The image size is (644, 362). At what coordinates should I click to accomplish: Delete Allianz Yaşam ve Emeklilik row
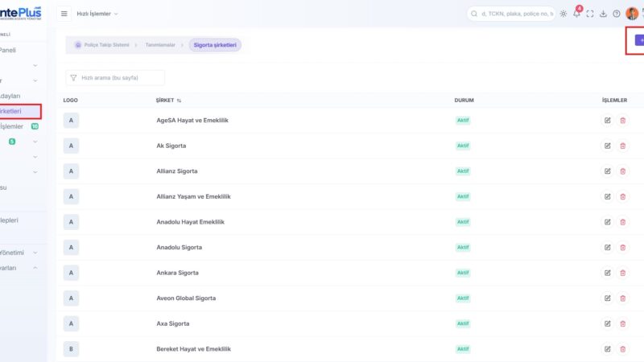622,196
